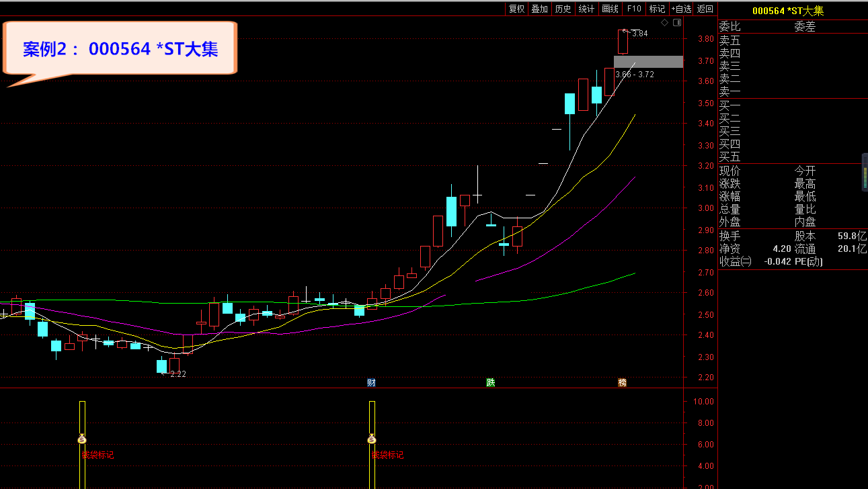Image resolution: width=868 pixels, height=489 pixels.
Task: Toggle the side panel icon beside the diamond
Action: coord(676,23)
